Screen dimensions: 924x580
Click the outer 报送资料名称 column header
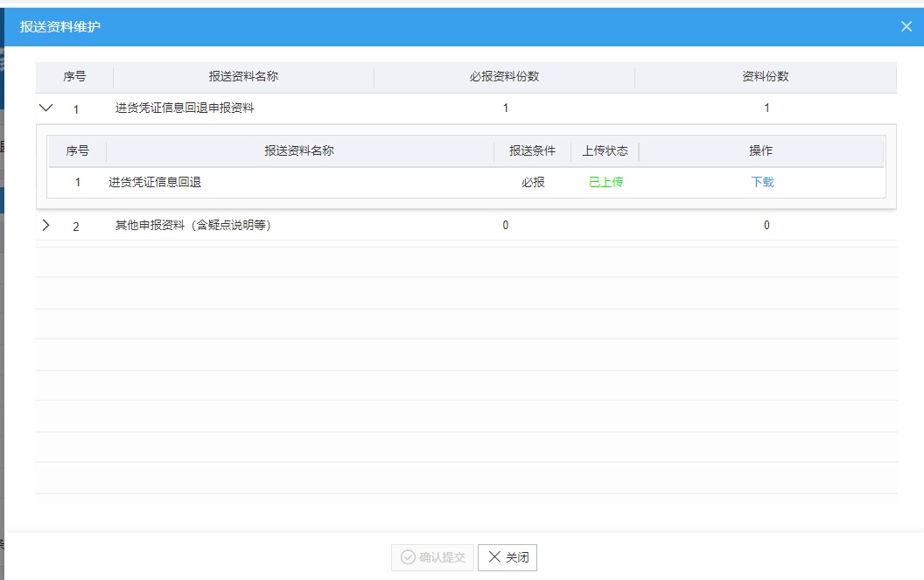point(243,77)
